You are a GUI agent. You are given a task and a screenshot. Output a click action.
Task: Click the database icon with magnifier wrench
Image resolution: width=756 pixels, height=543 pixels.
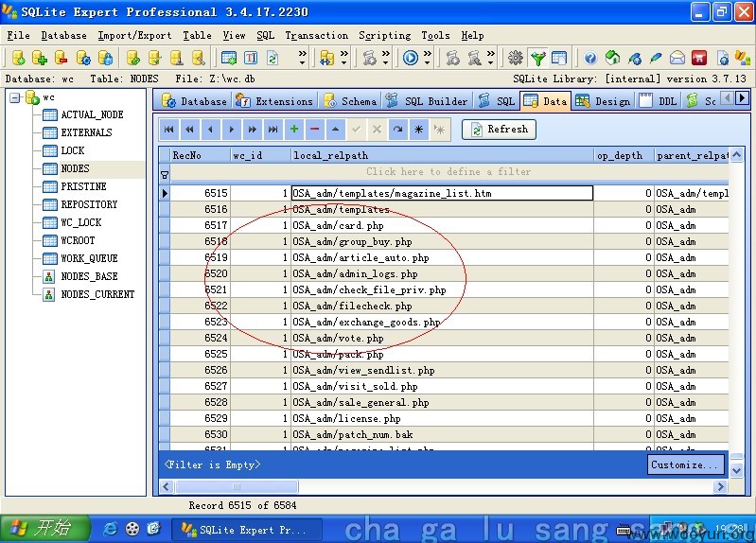[199, 58]
